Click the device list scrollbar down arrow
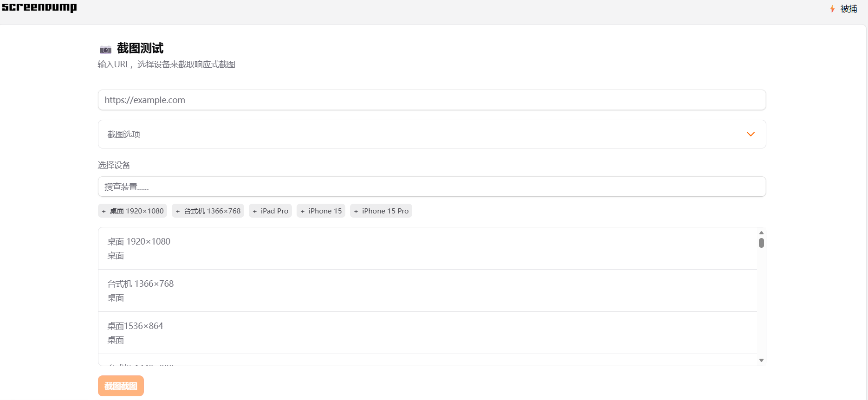This screenshot has height=400, width=868. [761, 360]
